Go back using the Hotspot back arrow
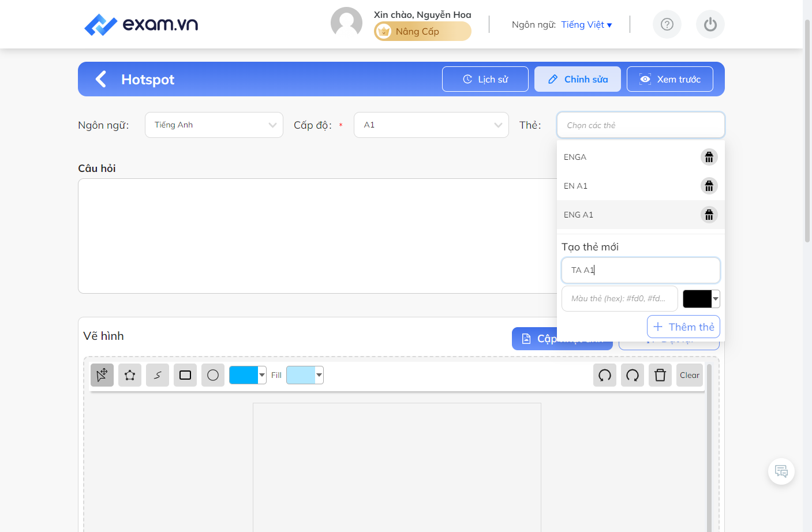 point(101,79)
